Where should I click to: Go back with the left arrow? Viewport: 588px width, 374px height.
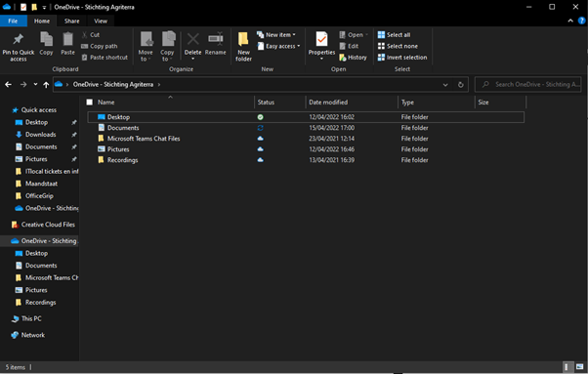coord(8,85)
